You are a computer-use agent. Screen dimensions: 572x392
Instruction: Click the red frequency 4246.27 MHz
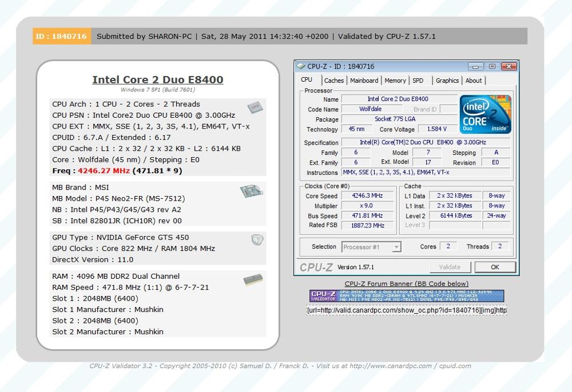coord(104,170)
